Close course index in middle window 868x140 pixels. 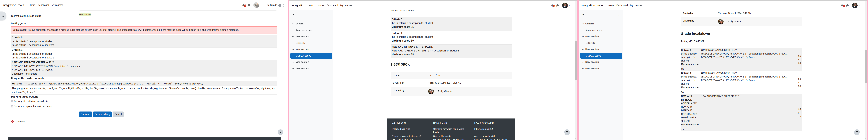(293, 15)
